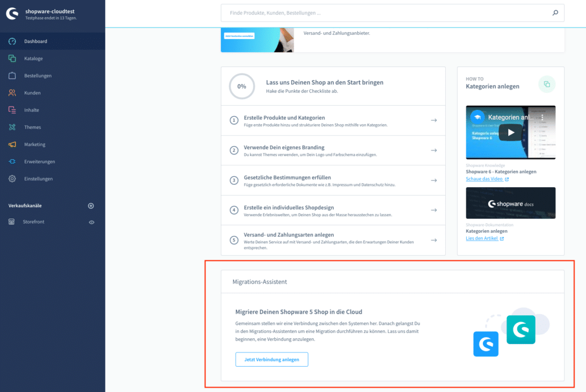586x392 pixels.
Task: Click the step 2 circle icon
Action: click(234, 151)
